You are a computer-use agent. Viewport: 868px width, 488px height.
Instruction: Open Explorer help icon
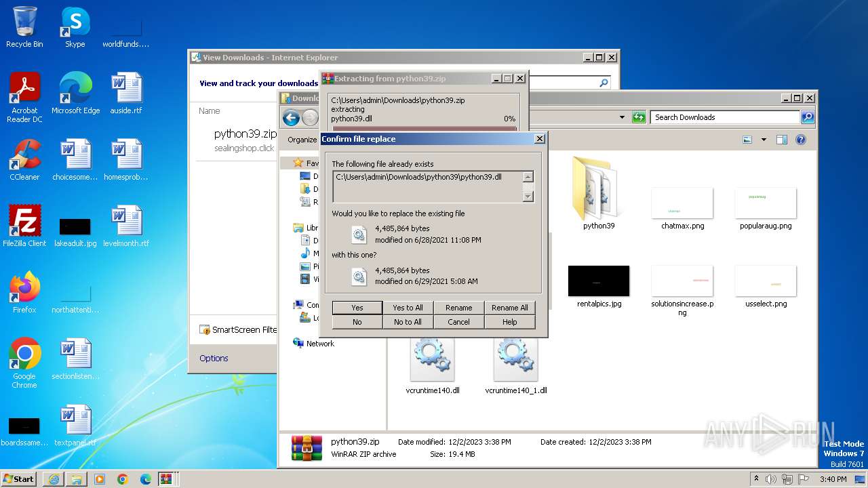801,140
